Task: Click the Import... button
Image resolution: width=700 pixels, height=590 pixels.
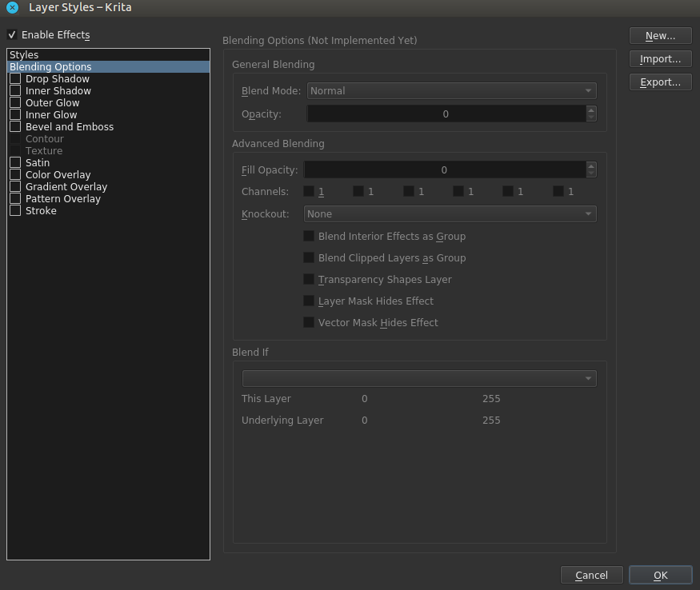Action: click(660, 59)
